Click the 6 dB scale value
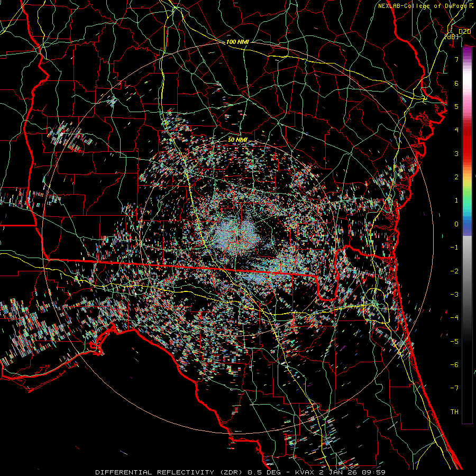 click(456, 83)
